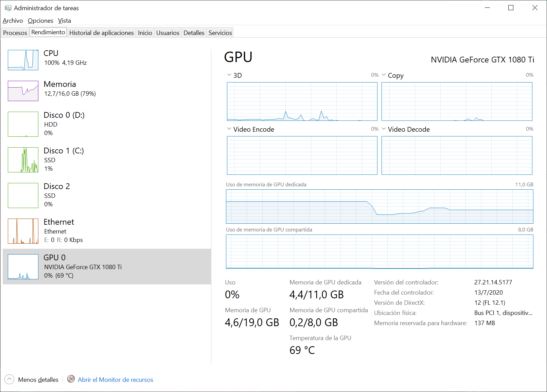Switch to the Usuarios tab
The image size is (547, 392).
(x=168, y=33)
